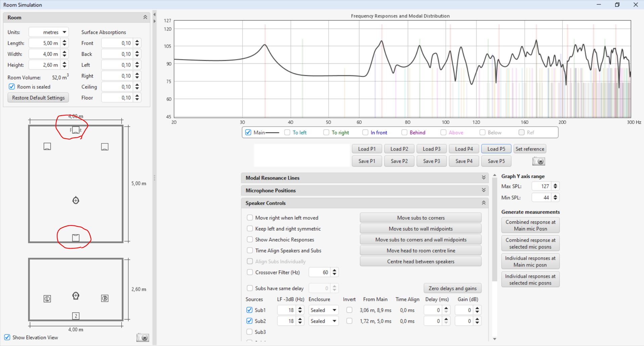
Task: Collapse Speaker Controls section
Action: [x=484, y=203]
